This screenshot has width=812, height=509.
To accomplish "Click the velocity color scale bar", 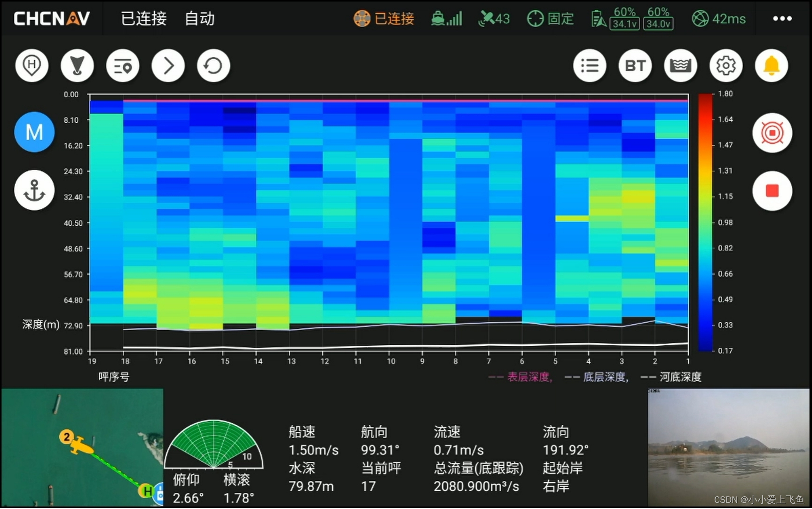I will coord(705,221).
